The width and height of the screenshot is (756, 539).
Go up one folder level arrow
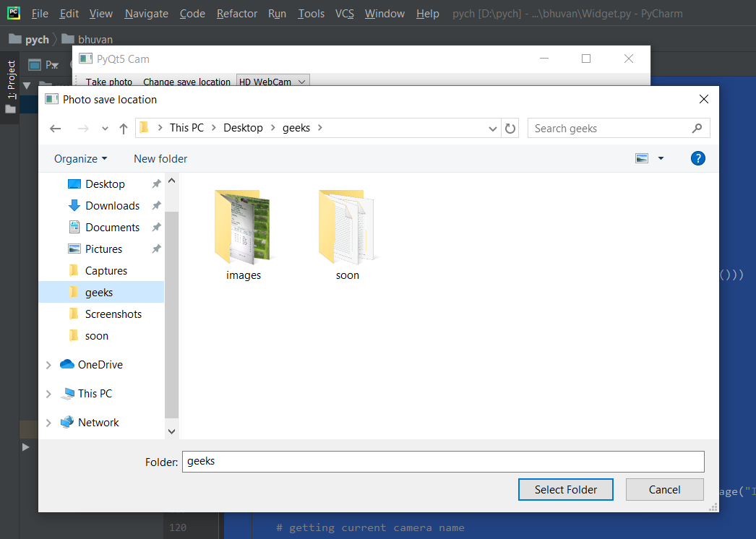(x=124, y=128)
